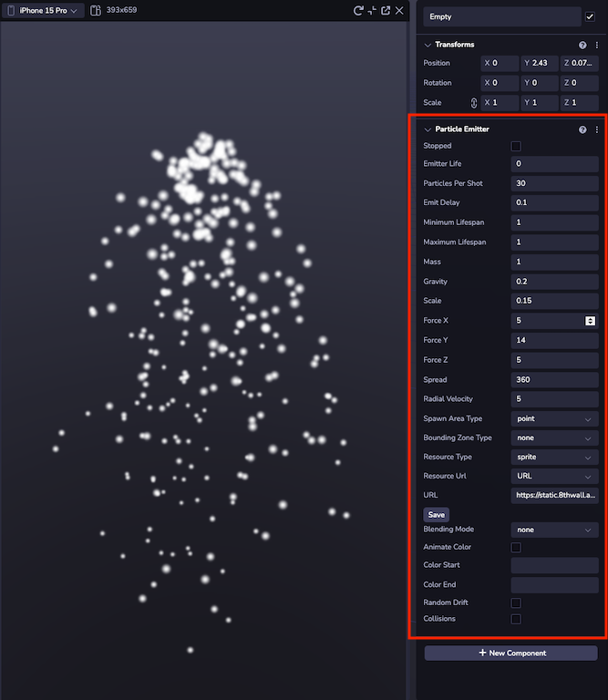Enable the Animate Color checkbox
Screen dimensions: 608x700
(x=516, y=547)
